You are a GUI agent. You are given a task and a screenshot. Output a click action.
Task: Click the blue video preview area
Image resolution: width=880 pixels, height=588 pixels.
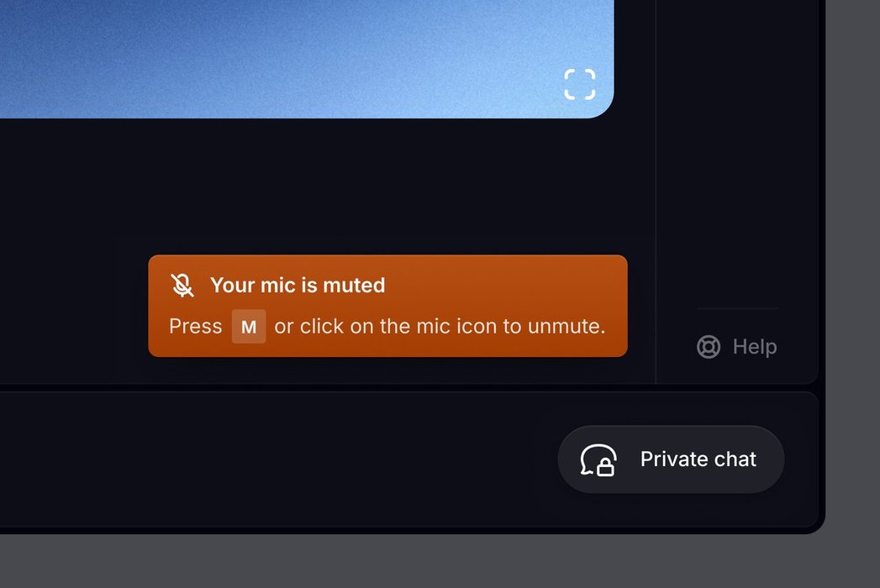point(307,59)
